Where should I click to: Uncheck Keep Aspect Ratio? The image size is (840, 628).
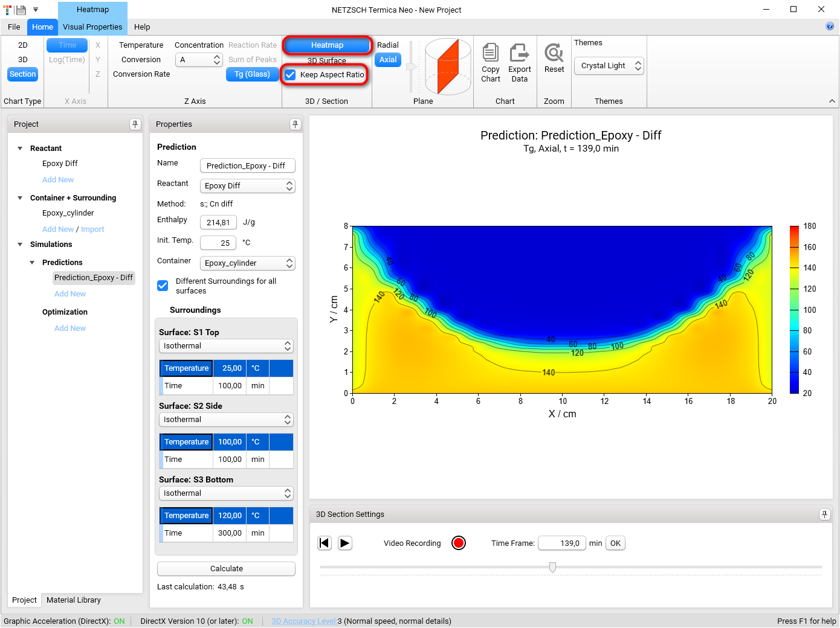[291, 75]
